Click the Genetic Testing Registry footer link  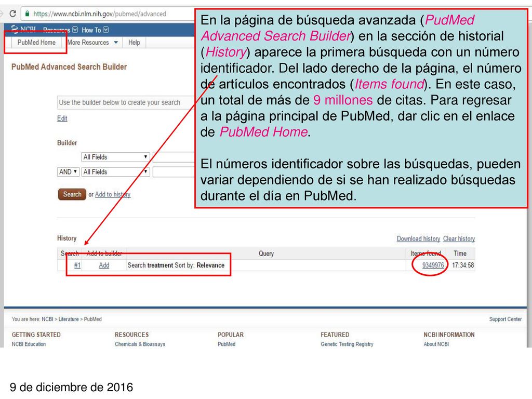point(347,344)
